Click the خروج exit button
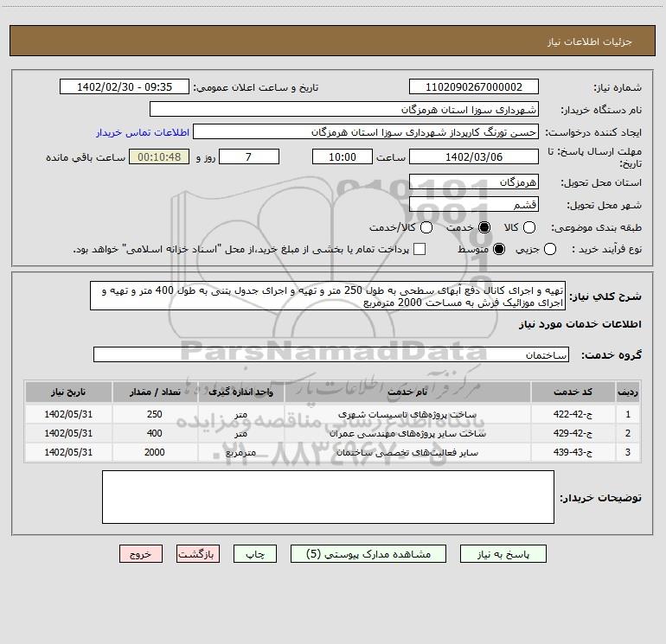 (141, 554)
